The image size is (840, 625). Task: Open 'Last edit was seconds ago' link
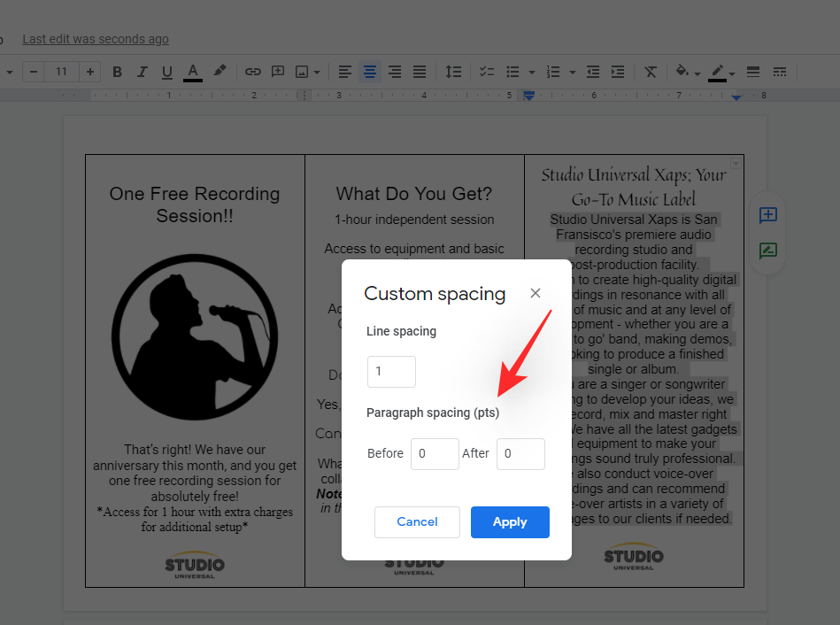click(96, 39)
